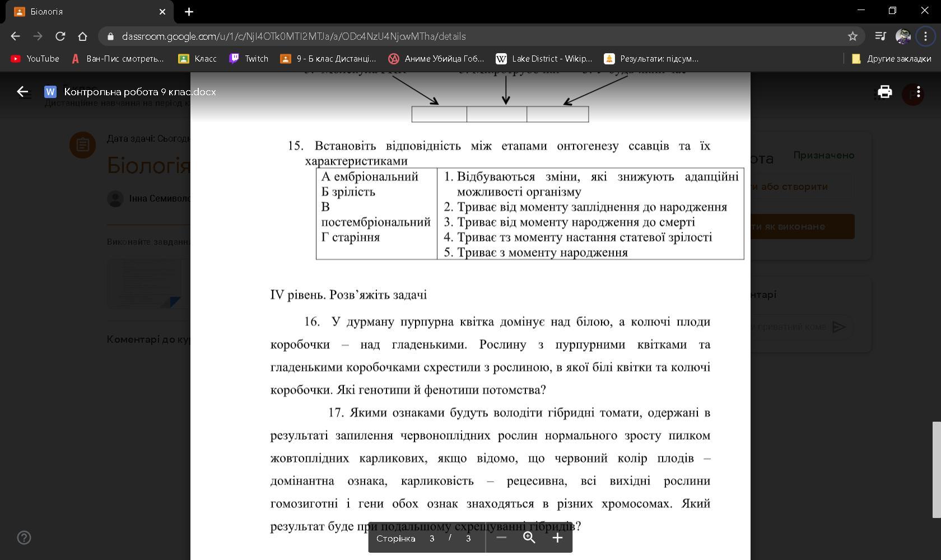Reload the current page
This screenshot has width=941, height=560.
coord(60,36)
